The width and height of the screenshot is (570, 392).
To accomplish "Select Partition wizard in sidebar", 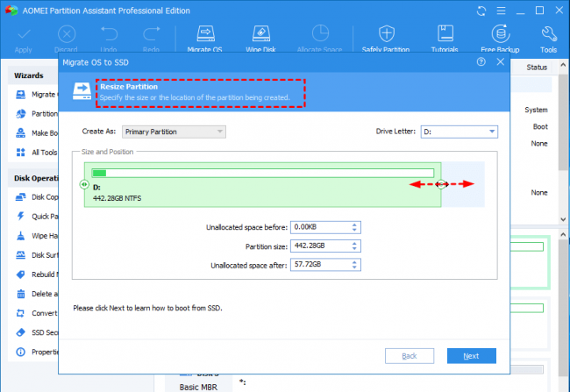I will tap(37, 114).
